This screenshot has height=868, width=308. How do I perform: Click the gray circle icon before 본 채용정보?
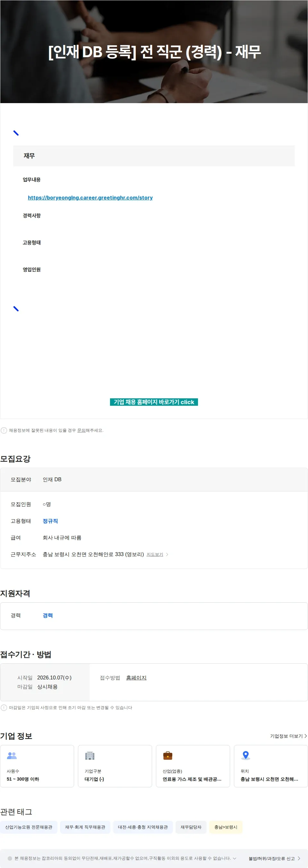pos(10,858)
